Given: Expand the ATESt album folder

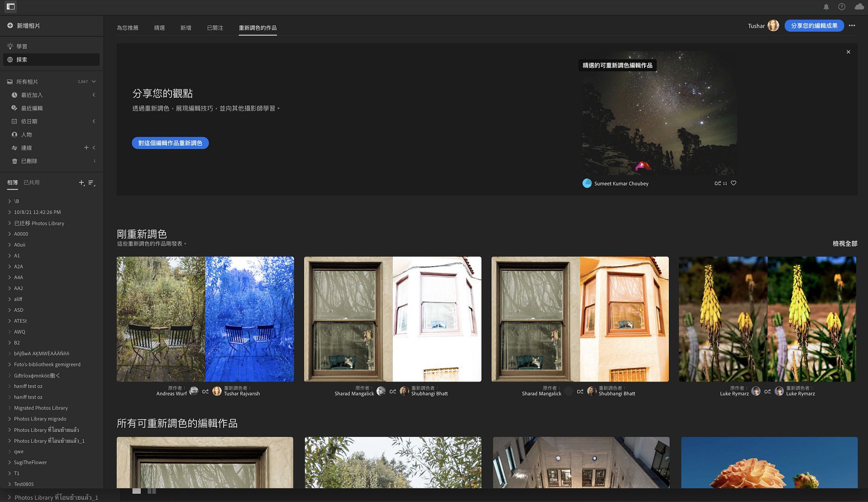Looking at the screenshot, I should (10, 321).
